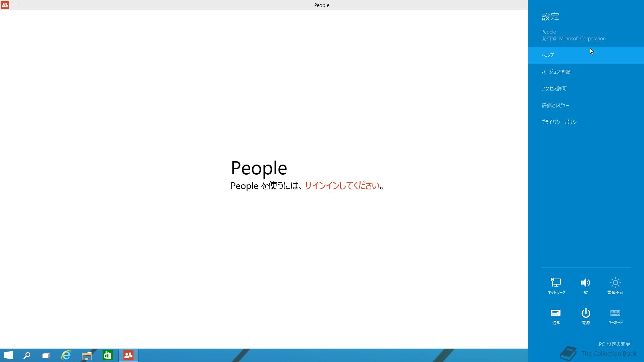Click the taskbar search magnifier icon
This screenshot has width=644, height=362.
[x=27, y=355]
